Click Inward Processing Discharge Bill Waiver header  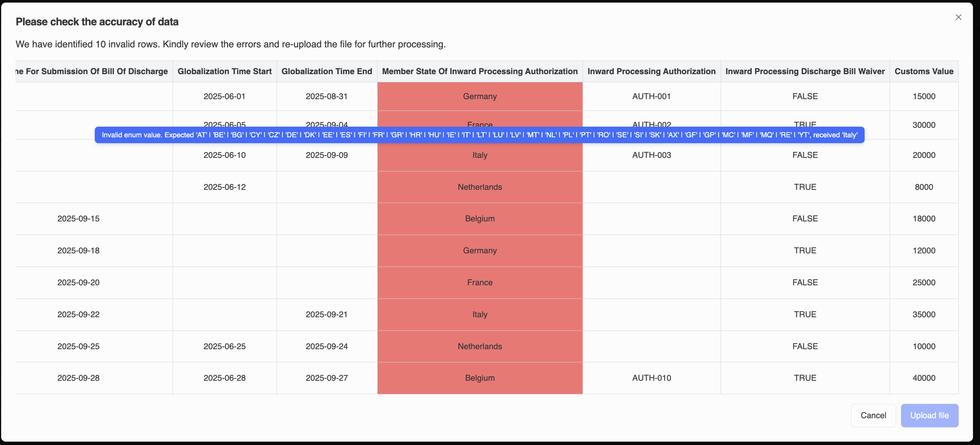(x=805, y=71)
